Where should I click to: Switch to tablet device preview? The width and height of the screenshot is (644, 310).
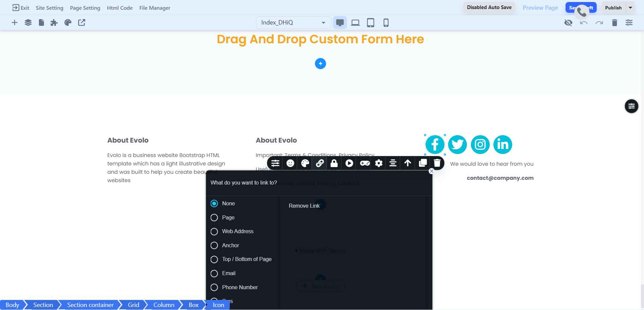coord(370,22)
